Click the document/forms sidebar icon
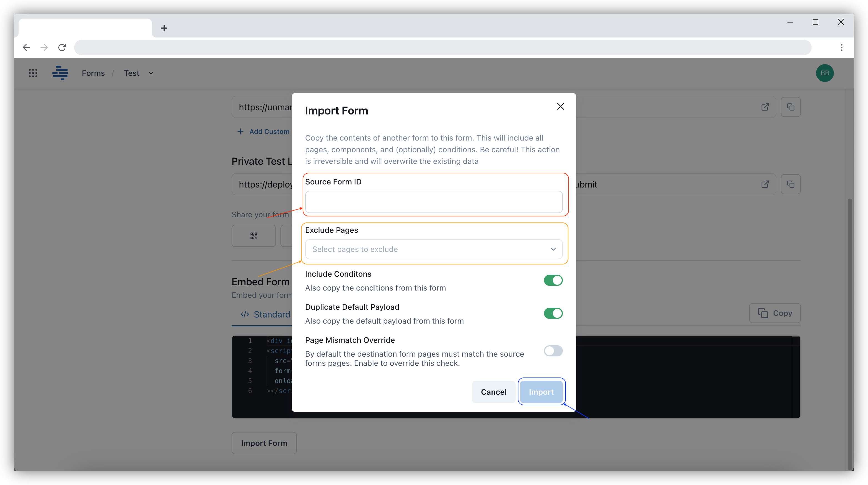Image resolution: width=868 pixels, height=485 pixels. (60, 73)
